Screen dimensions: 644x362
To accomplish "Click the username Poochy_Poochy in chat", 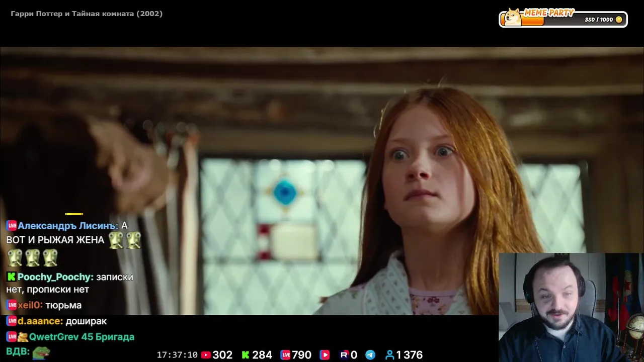I will (55, 277).
